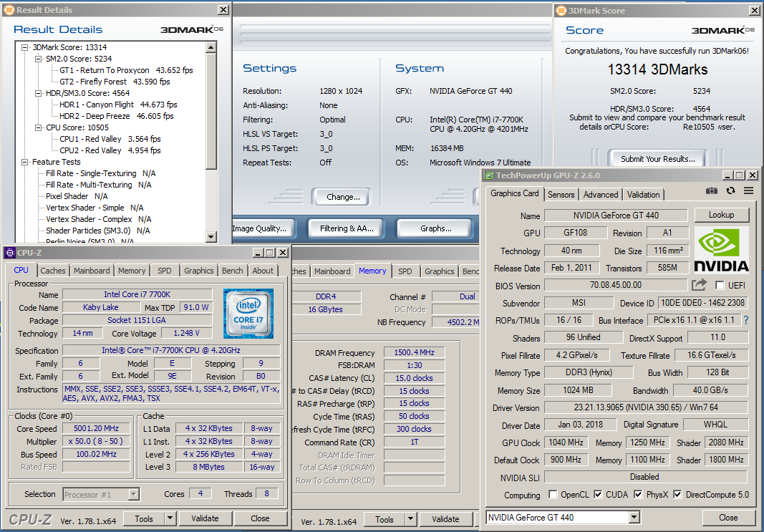Image resolution: width=764 pixels, height=532 pixels.
Task: Collapse the SM2.0 Score node
Action: (x=38, y=59)
